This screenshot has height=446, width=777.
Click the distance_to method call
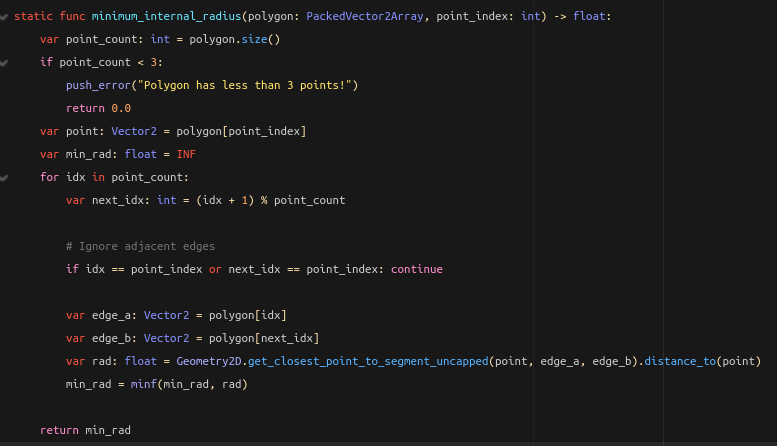click(x=680, y=361)
